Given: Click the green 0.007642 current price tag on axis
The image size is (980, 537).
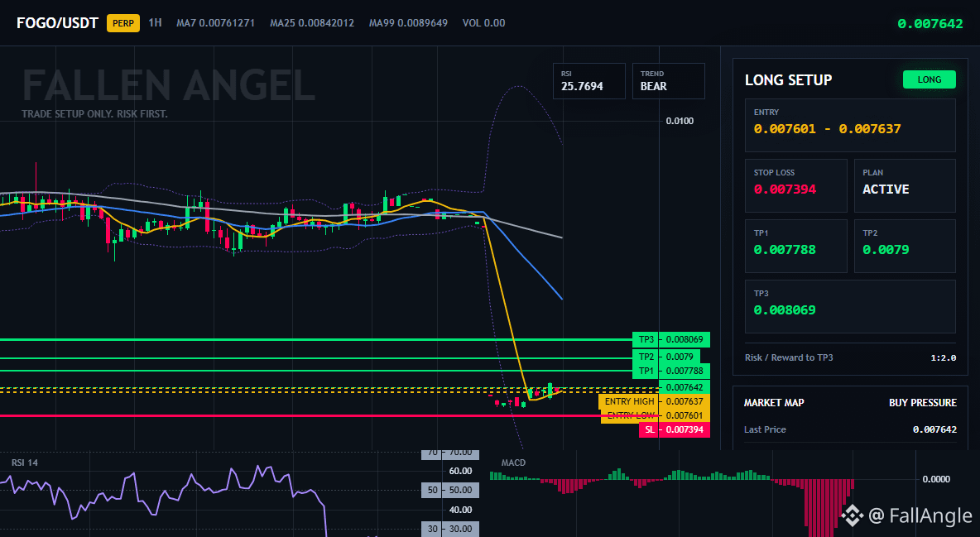Looking at the screenshot, I should coord(685,387).
